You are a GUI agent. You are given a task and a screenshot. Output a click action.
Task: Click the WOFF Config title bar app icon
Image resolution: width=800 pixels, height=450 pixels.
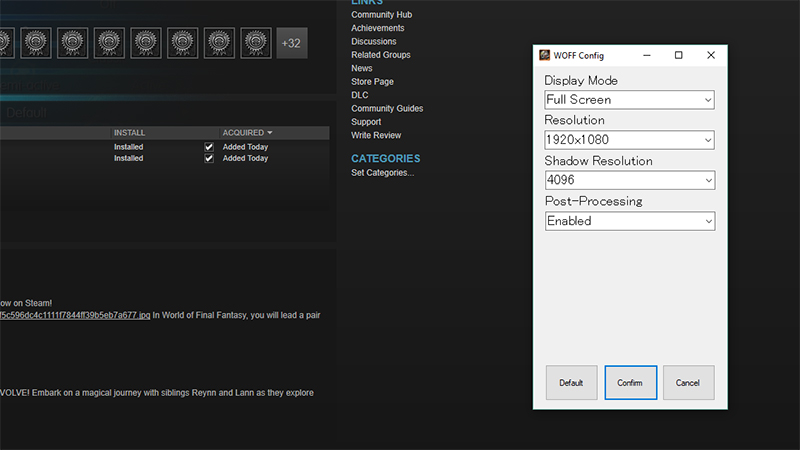point(544,55)
